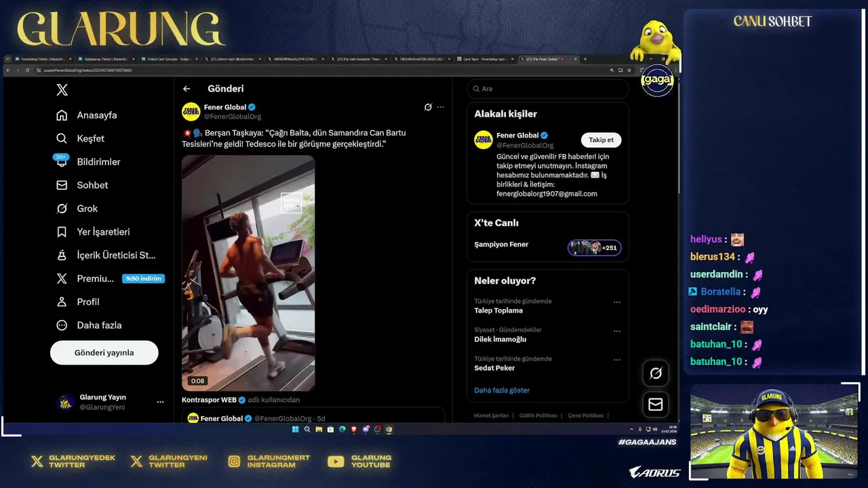Open options dots for Sedat Peker
868x488 pixels.
(x=616, y=360)
